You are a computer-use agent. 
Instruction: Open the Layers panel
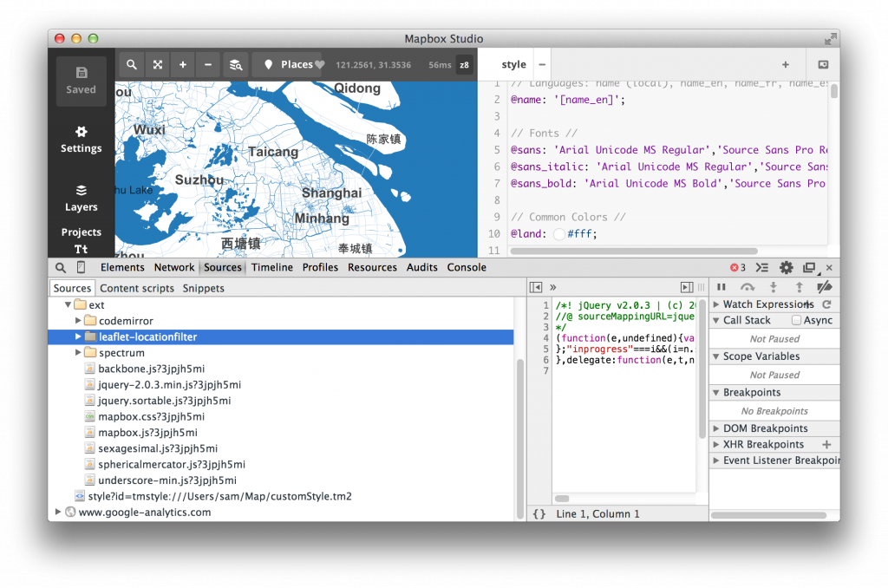pos(81,199)
